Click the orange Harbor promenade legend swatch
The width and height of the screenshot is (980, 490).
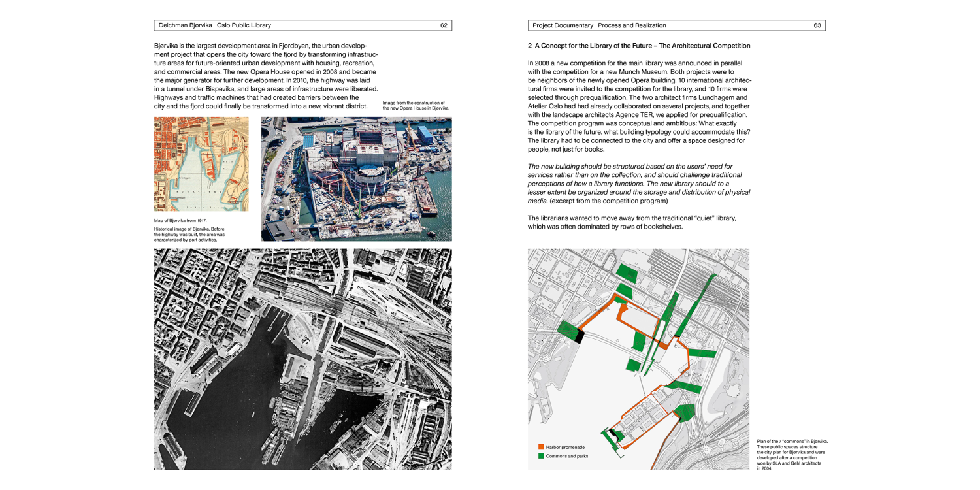pos(541,447)
